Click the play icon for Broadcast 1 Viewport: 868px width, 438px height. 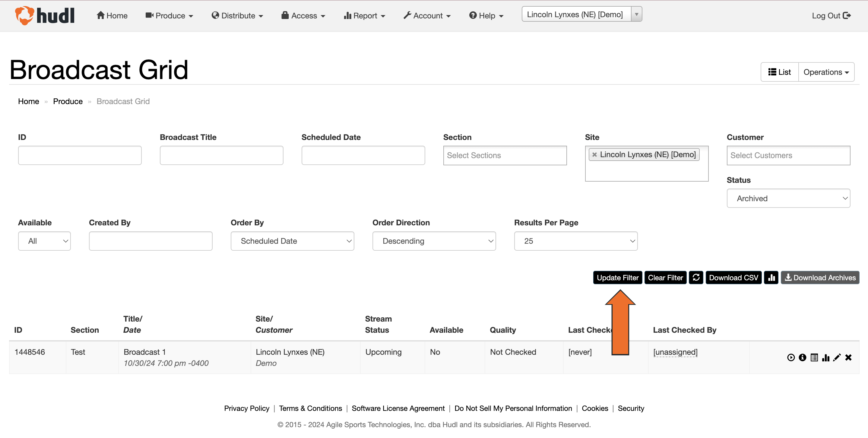pos(791,357)
